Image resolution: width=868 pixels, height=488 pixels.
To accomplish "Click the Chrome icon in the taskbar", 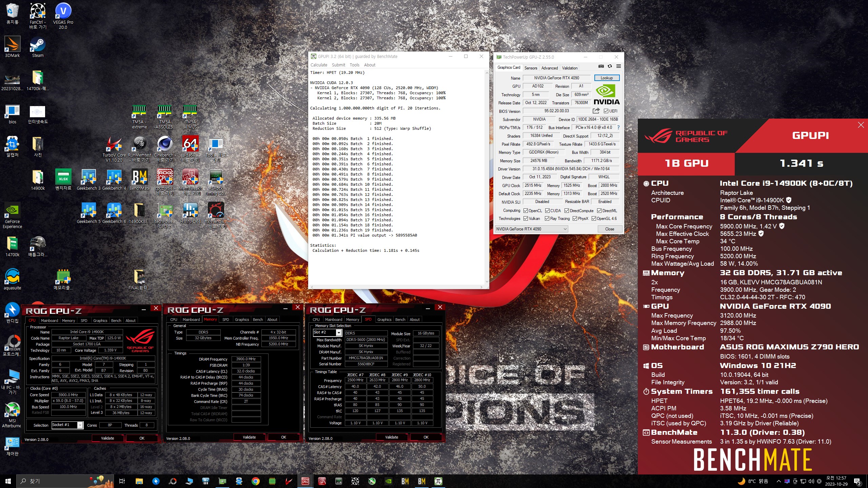I will click(x=256, y=481).
